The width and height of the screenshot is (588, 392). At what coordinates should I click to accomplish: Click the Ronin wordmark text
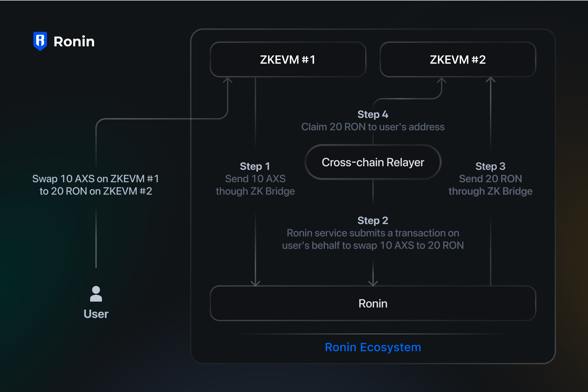74,41
